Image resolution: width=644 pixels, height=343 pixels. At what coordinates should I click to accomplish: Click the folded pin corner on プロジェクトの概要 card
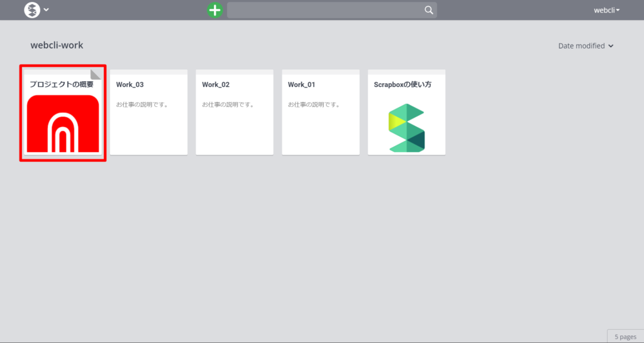pyautogui.click(x=96, y=74)
